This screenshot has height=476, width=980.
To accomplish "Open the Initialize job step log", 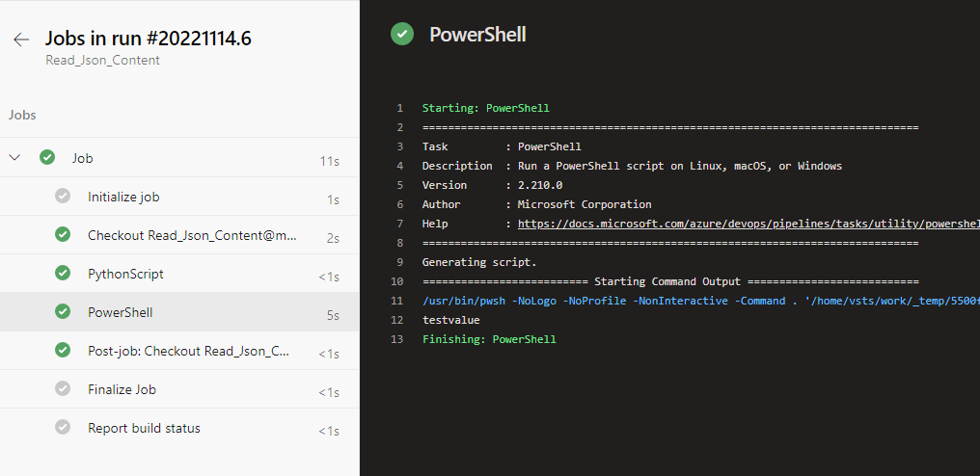I will pyautogui.click(x=179, y=197).
